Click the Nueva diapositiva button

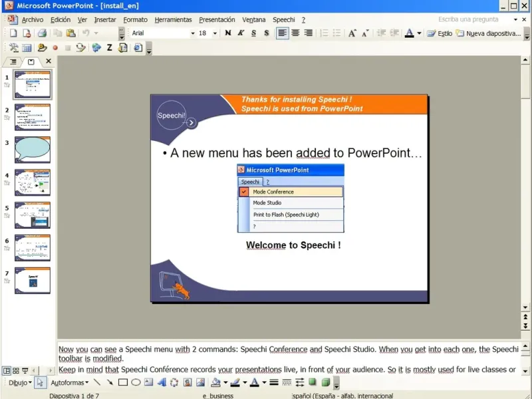(488, 33)
